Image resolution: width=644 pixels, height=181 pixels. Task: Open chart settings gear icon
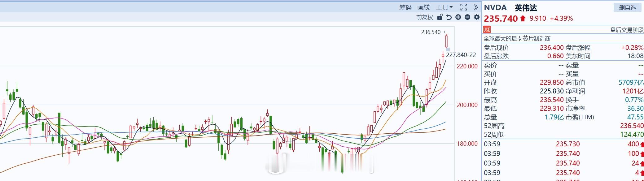477,17
